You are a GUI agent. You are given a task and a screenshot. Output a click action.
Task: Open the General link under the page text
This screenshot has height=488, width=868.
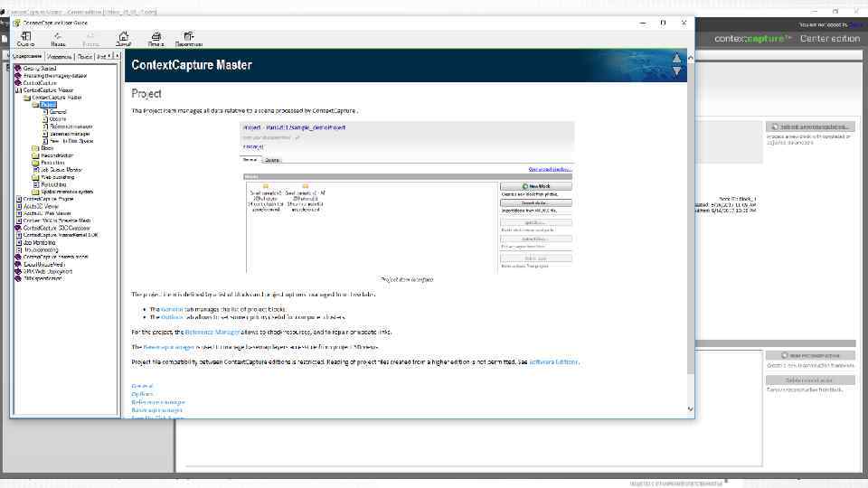click(x=142, y=386)
